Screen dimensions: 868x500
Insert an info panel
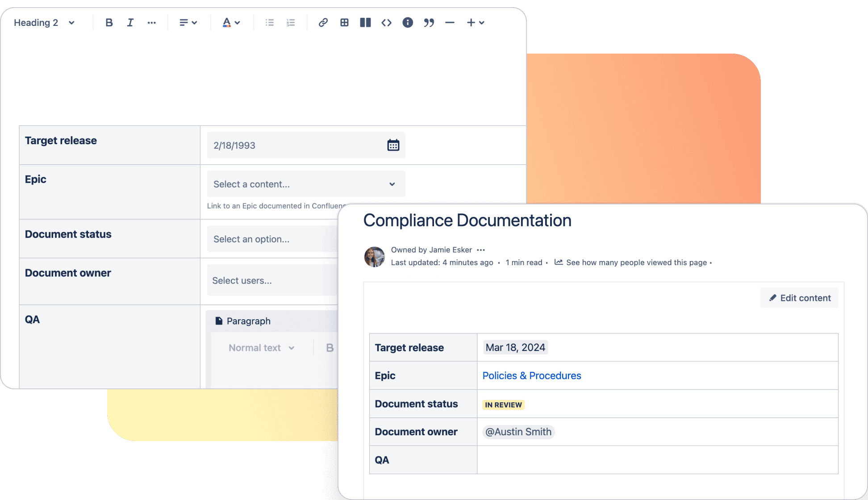[x=407, y=22]
